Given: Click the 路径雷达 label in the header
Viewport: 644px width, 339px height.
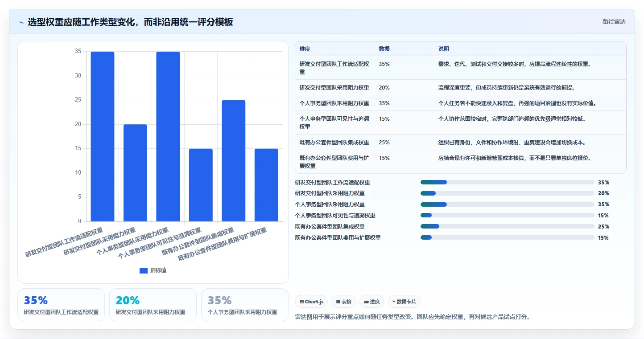Looking at the screenshot, I should (614, 21).
